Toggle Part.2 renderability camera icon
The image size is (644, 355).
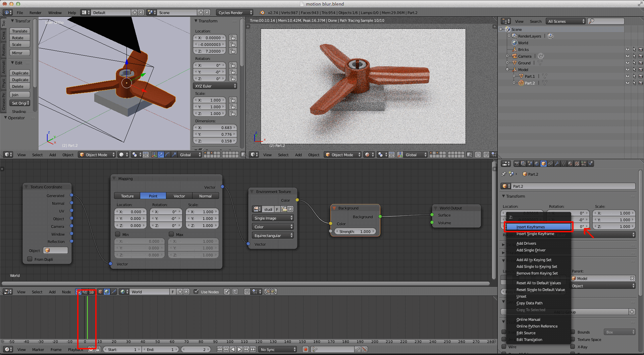click(x=641, y=83)
